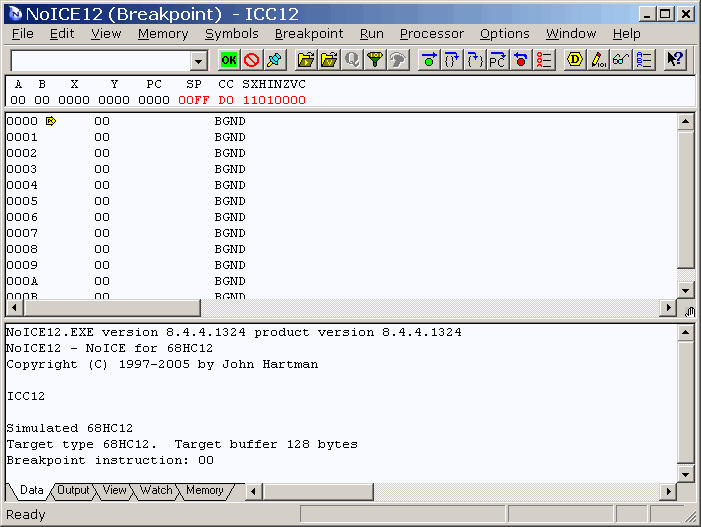Screen dimensions: 701x527
Task: Open the command box dropdown arrow
Action: 198,60
